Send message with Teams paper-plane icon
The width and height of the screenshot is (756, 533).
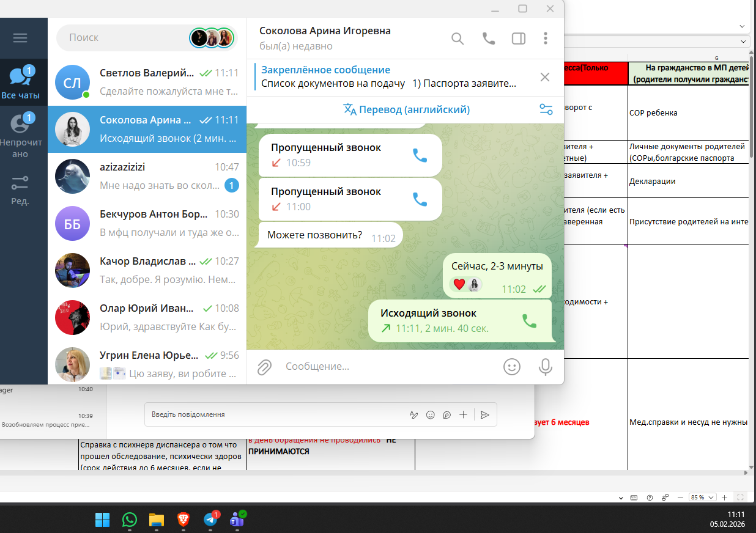484,414
